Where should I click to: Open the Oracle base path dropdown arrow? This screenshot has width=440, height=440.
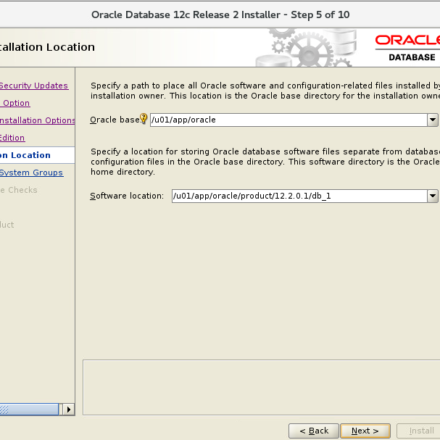click(x=432, y=120)
